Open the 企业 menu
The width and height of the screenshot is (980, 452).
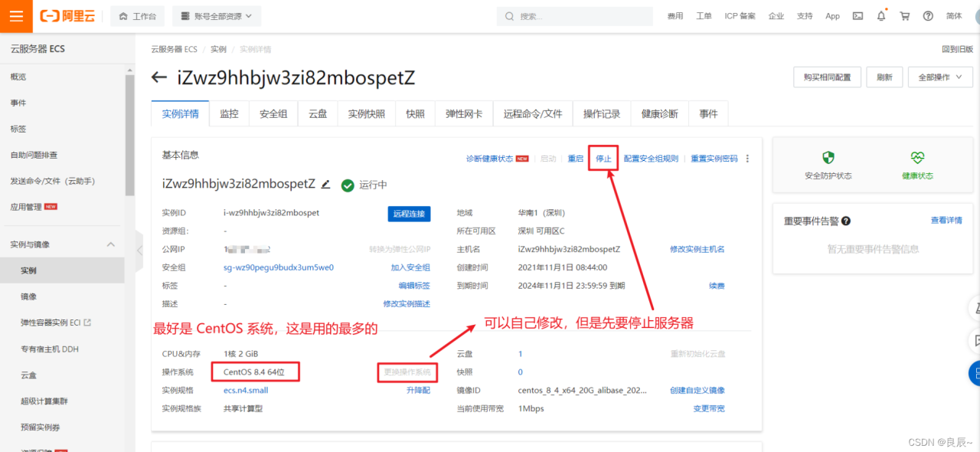click(776, 16)
